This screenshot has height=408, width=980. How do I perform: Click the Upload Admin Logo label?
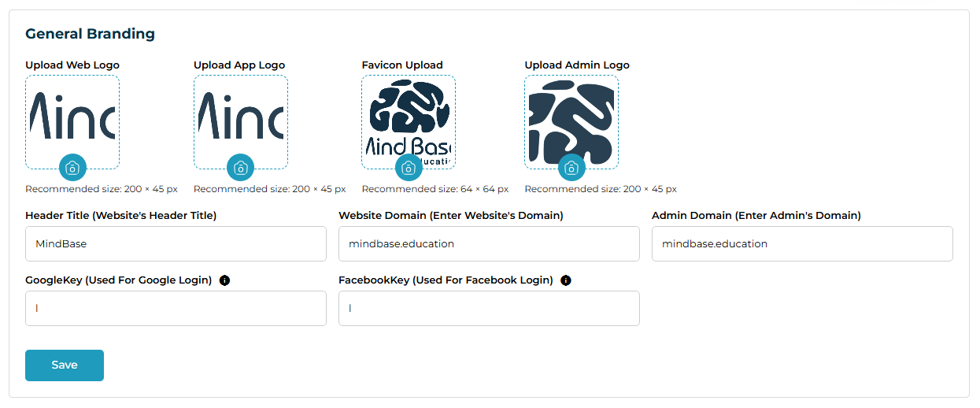point(577,65)
